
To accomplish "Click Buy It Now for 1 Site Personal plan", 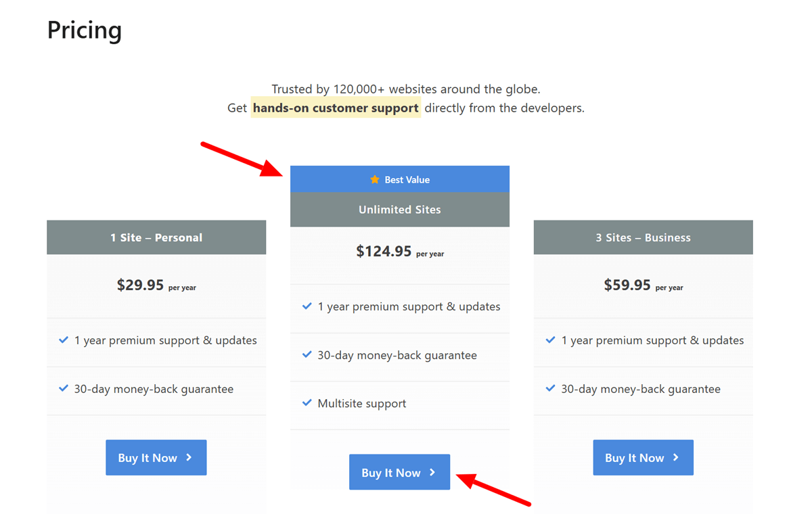I will pos(156,457).
